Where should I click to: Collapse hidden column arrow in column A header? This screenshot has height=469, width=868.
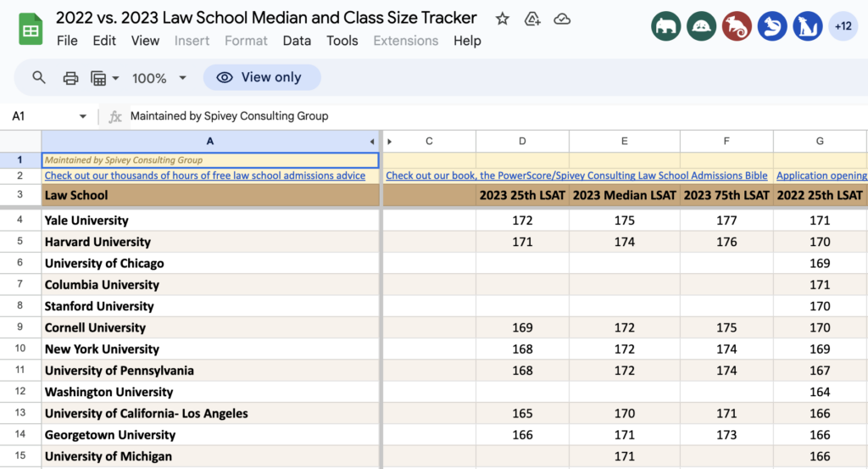pyautogui.click(x=372, y=142)
